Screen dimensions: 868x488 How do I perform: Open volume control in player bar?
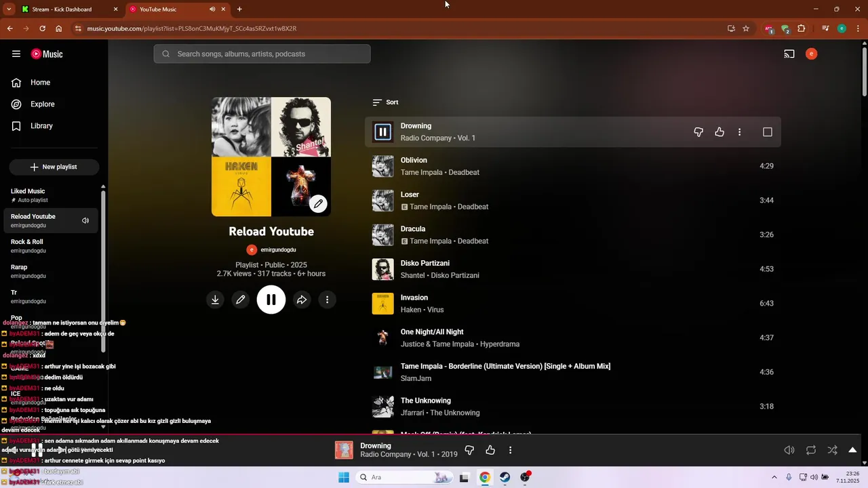[789, 450]
